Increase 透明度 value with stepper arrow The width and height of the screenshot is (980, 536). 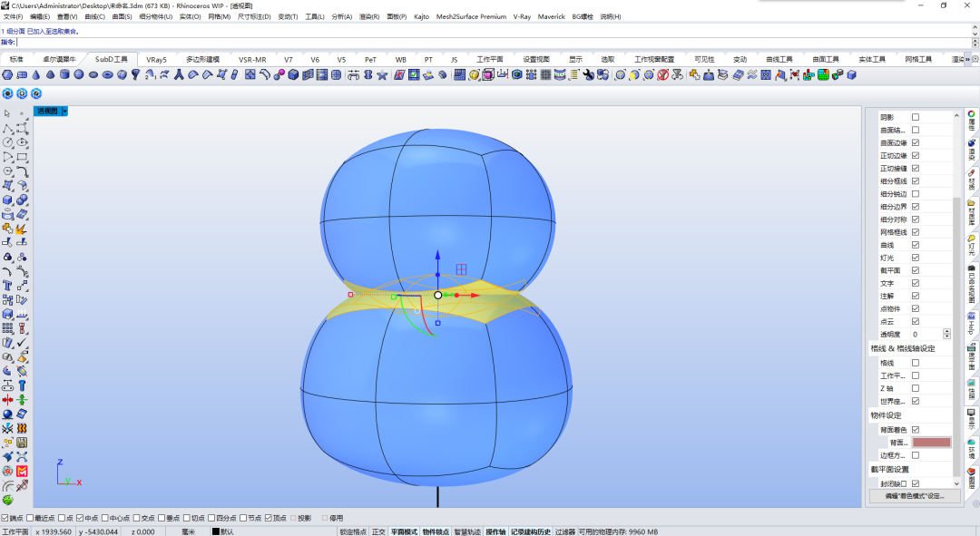(946, 332)
